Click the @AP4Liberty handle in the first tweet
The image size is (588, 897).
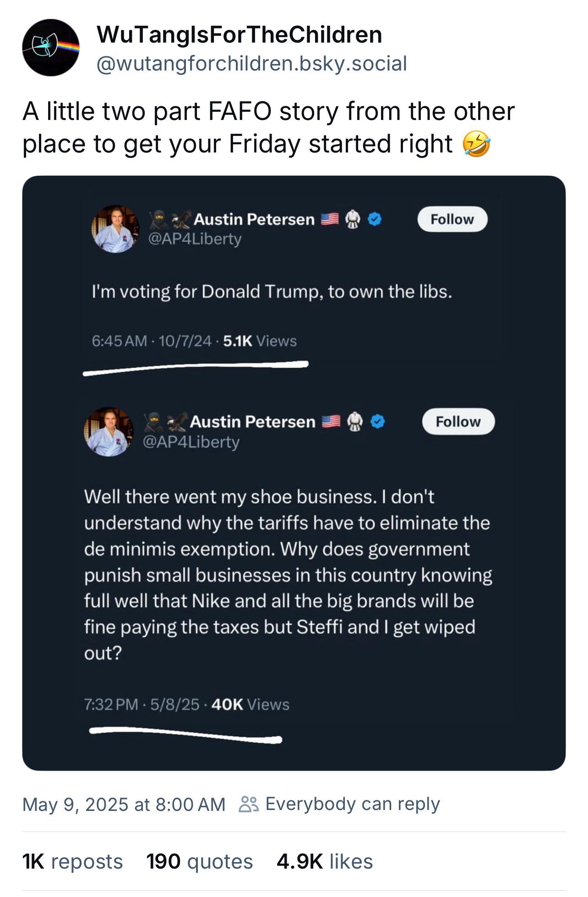click(x=194, y=239)
